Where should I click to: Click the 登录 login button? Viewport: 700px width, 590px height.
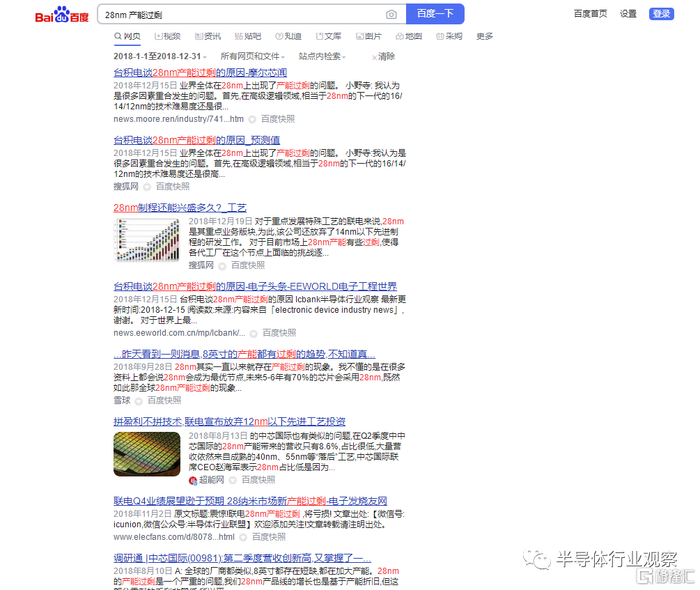pyautogui.click(x=661, y=14)
